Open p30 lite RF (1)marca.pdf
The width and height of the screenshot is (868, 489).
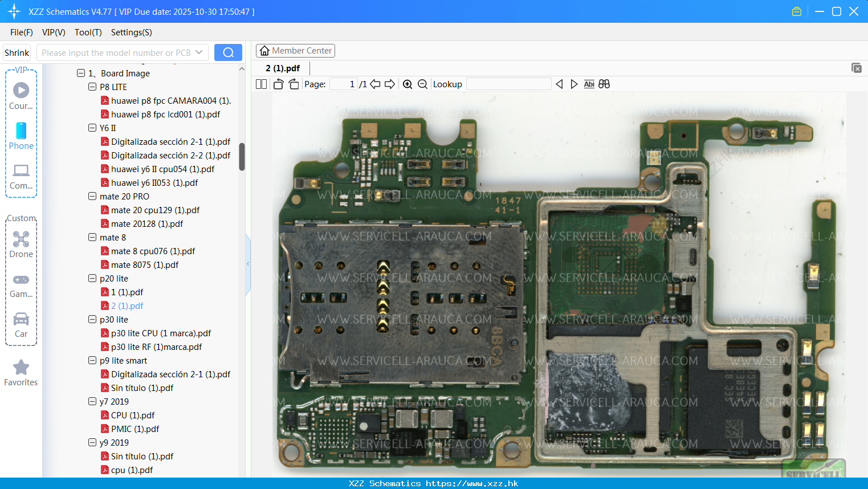point(156,347)
